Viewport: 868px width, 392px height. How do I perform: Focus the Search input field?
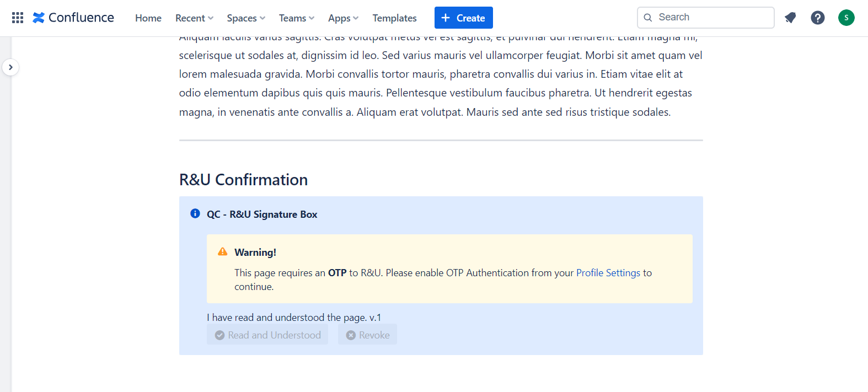[706, 18]
